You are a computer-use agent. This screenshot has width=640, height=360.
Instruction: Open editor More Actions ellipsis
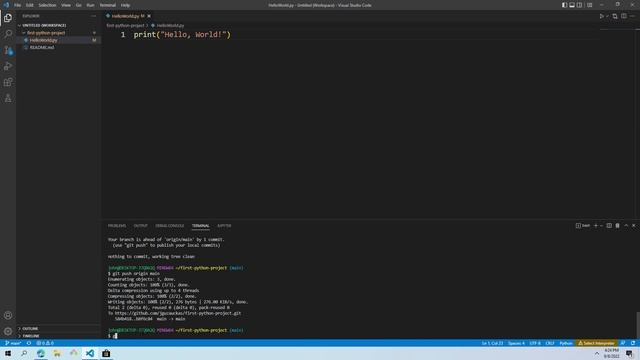(632, 16)
